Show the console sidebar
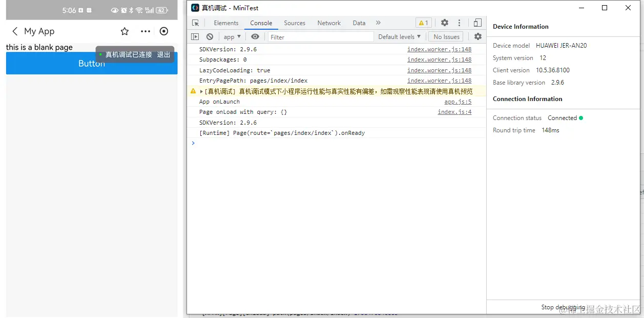This screenshot has width=644, height=318. click(x=195, y=37)
